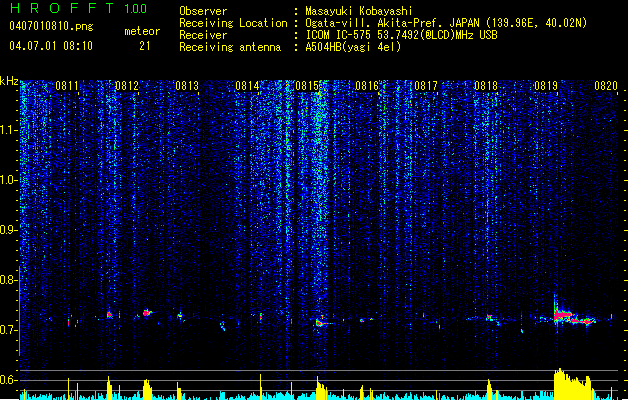Click the red echo right of 0812
This screenshot has width=629, height=400.
147,312
